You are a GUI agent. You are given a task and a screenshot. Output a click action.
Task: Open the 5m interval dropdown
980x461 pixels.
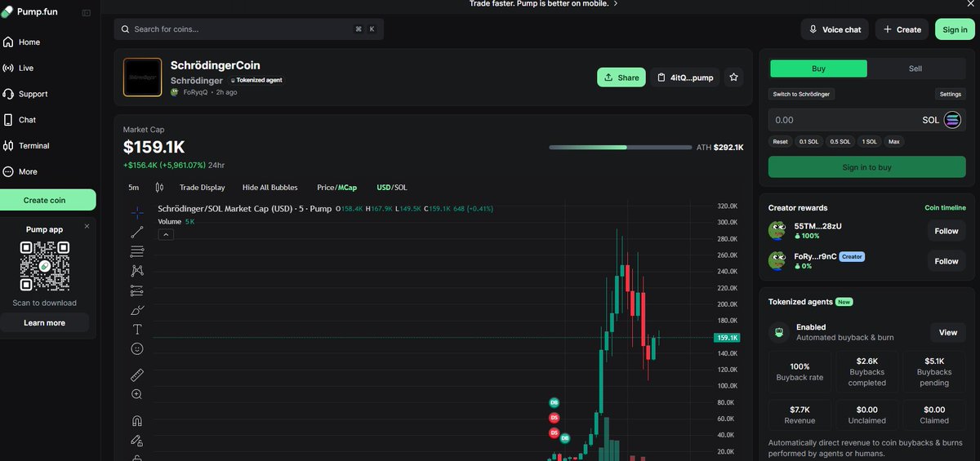(133, 188)
